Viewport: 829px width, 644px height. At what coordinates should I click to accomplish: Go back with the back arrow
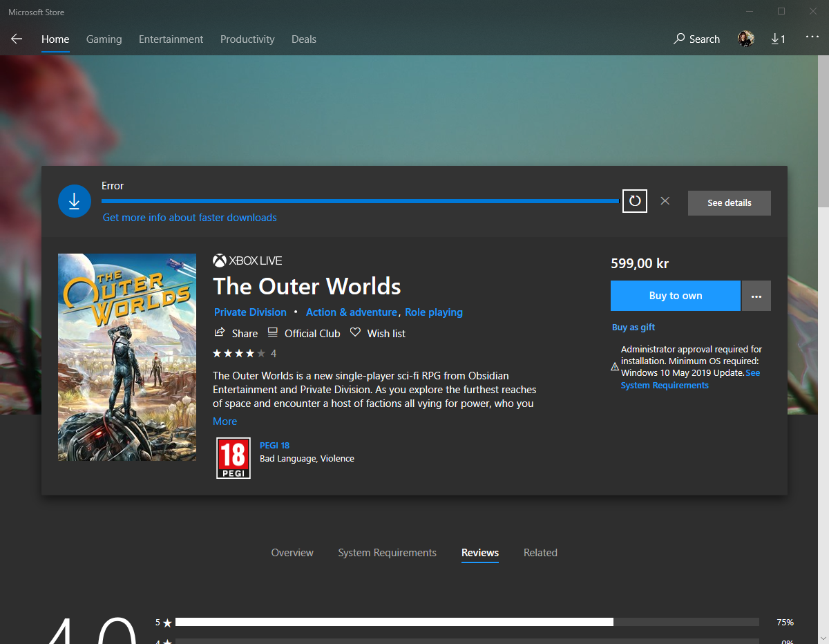click(x=17, y=39)
